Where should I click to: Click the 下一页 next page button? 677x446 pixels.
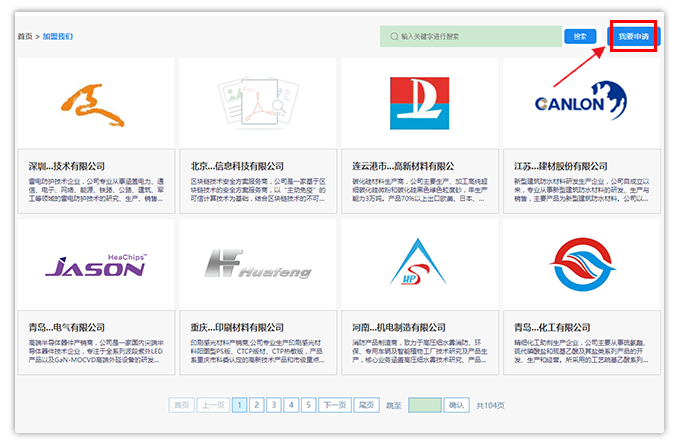point(335,405)
